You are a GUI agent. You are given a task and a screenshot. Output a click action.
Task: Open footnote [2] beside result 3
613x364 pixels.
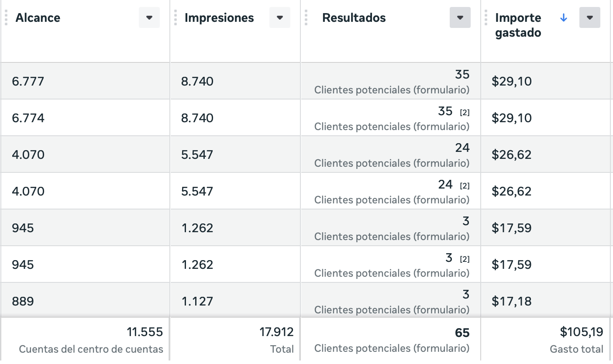tap(465, 259)
